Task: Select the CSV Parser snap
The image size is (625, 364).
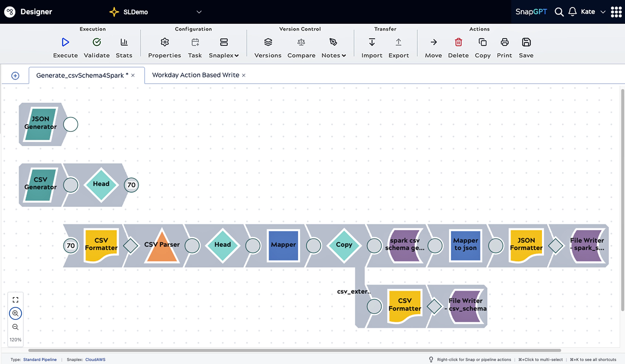Action: point(162,245)
